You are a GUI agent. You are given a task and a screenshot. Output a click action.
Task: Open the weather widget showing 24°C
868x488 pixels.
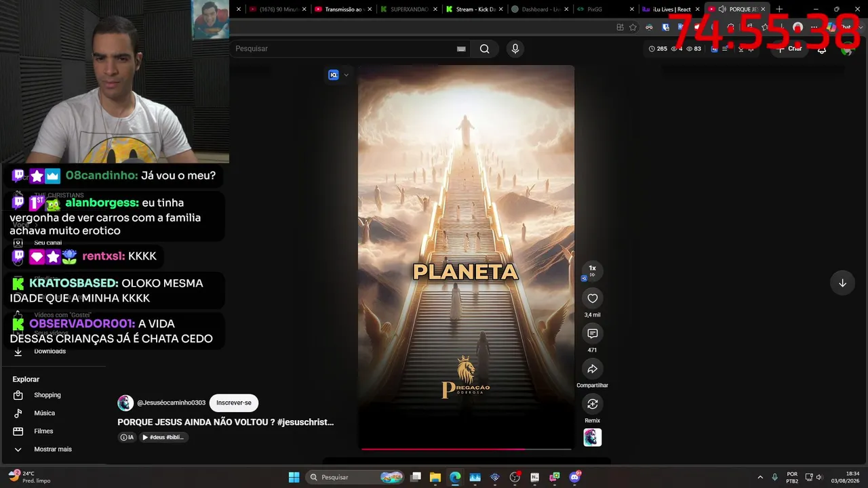[31, 477]
